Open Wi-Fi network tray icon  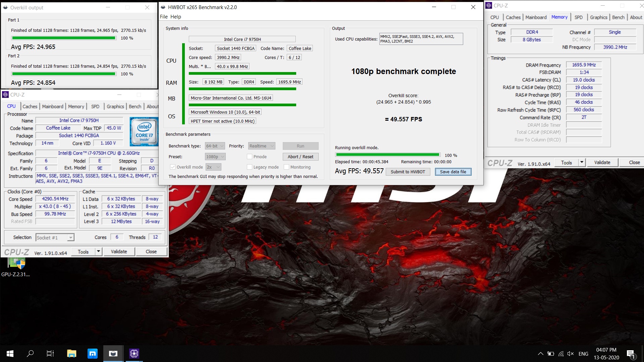pos(561,354)
